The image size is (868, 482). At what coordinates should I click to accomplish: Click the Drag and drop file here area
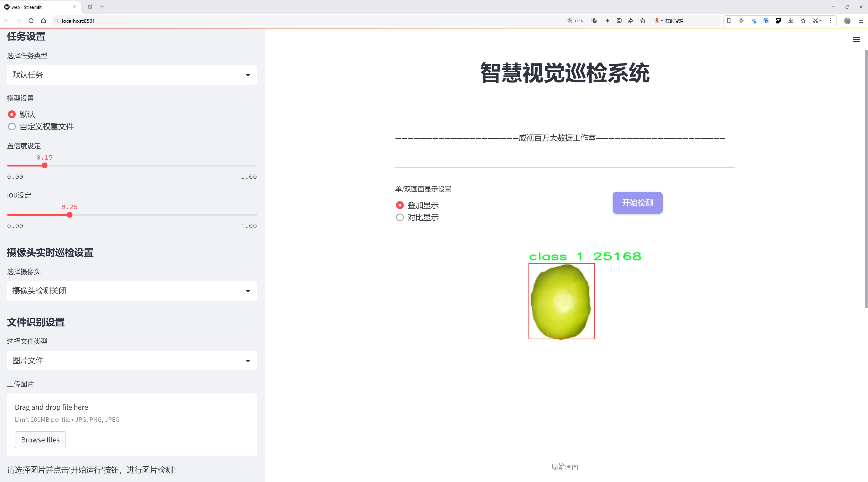point(132,425)
